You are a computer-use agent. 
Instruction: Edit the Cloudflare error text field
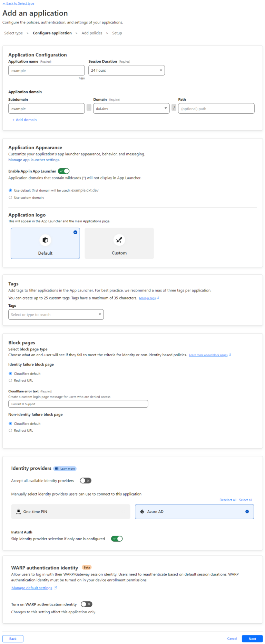[x=78, y=403]
